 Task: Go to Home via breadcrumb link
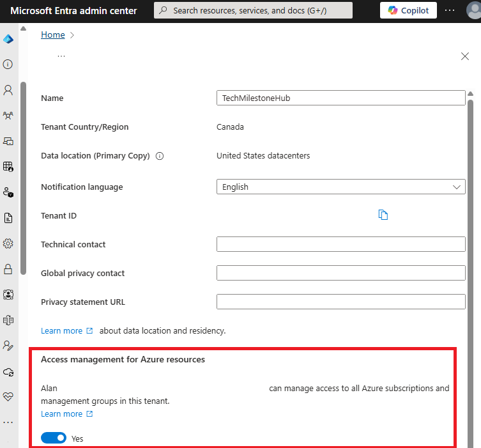[53, 35]
